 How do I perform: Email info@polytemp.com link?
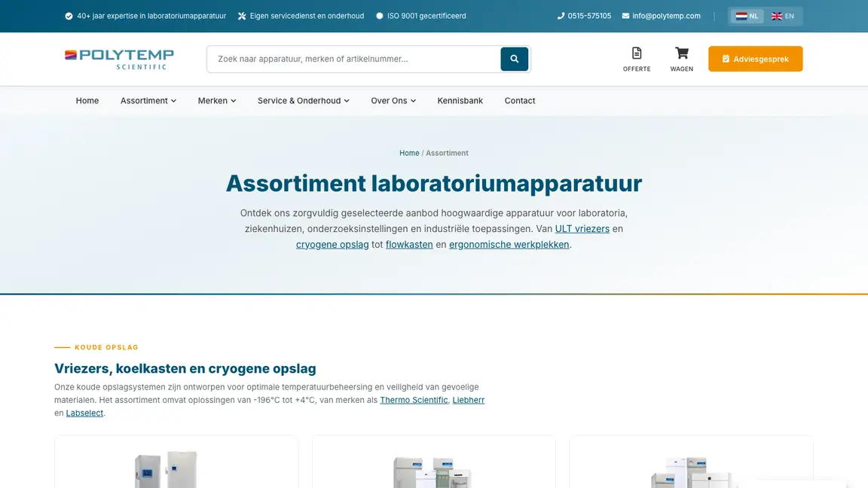point(666,16)
